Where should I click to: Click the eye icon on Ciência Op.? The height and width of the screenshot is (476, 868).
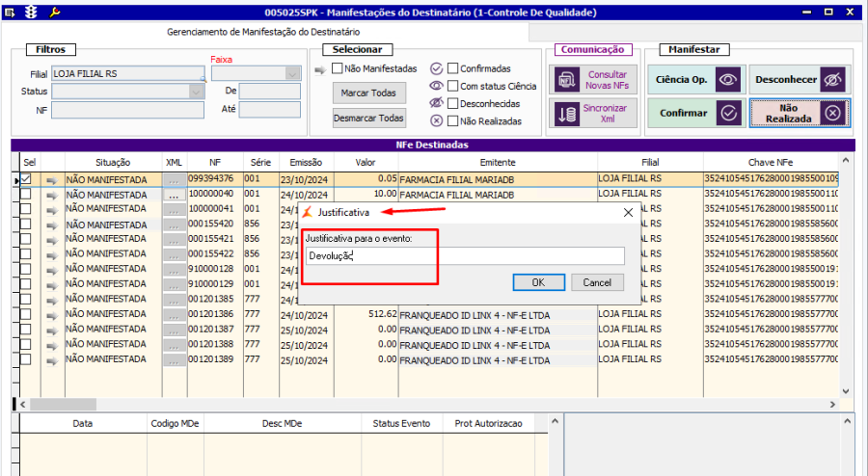click(x=728, y=80)
